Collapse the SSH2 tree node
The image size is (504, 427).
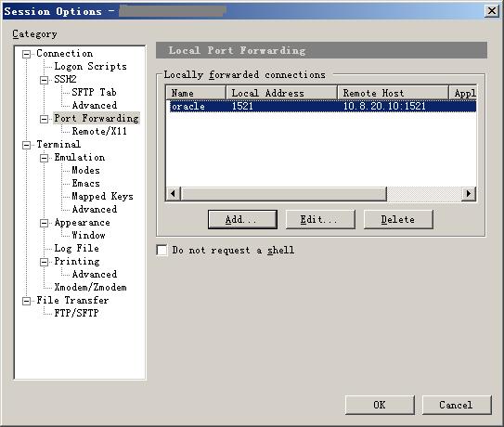coord(44,80)
